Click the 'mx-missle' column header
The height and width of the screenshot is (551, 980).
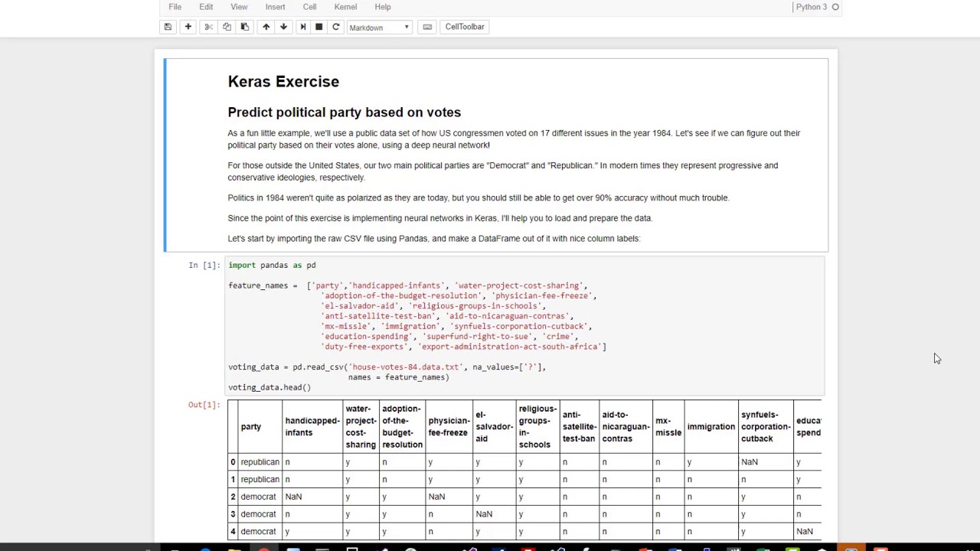(668, 427)
